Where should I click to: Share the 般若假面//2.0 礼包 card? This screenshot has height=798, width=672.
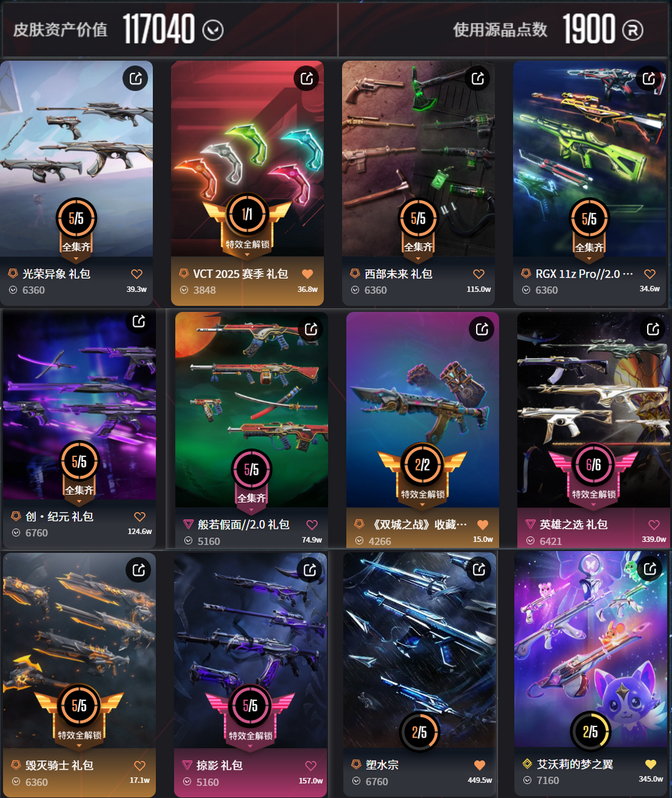pyautogui.click(x=310, y=329)
